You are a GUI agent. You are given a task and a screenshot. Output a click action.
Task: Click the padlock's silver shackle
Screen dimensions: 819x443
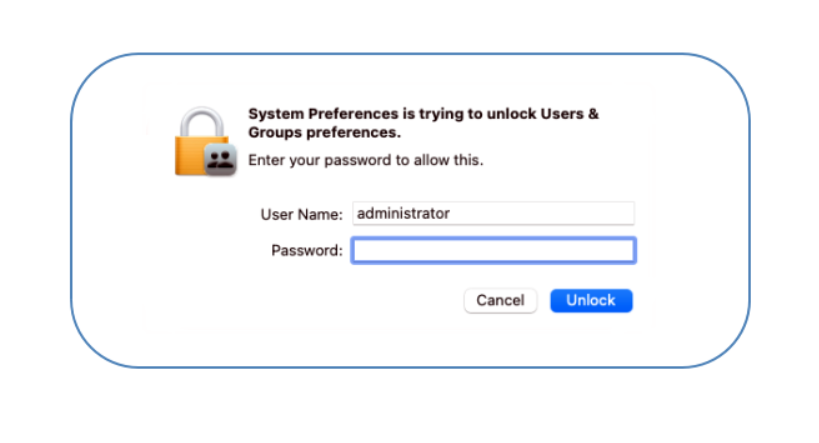pos(196,121)
